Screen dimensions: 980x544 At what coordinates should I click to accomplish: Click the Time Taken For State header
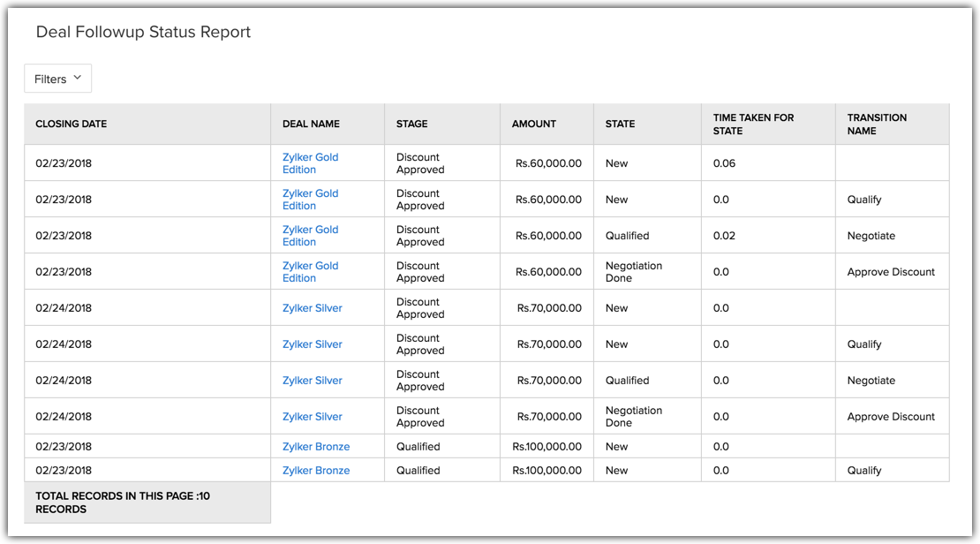(753, 124)
